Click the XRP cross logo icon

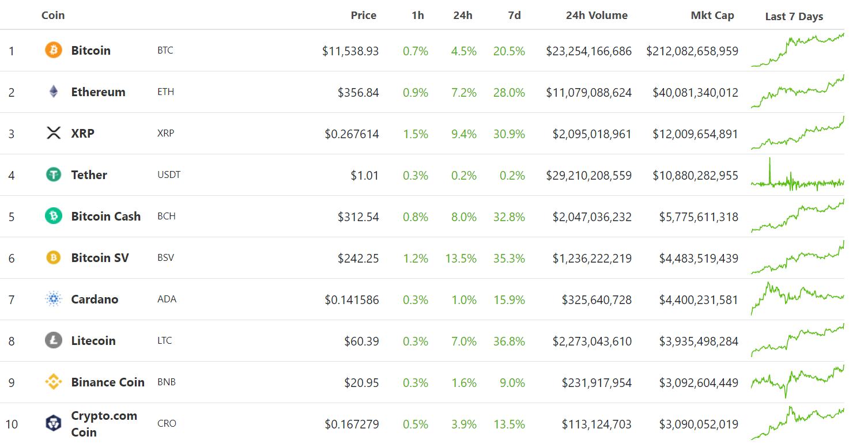click(x=54, y=133)
